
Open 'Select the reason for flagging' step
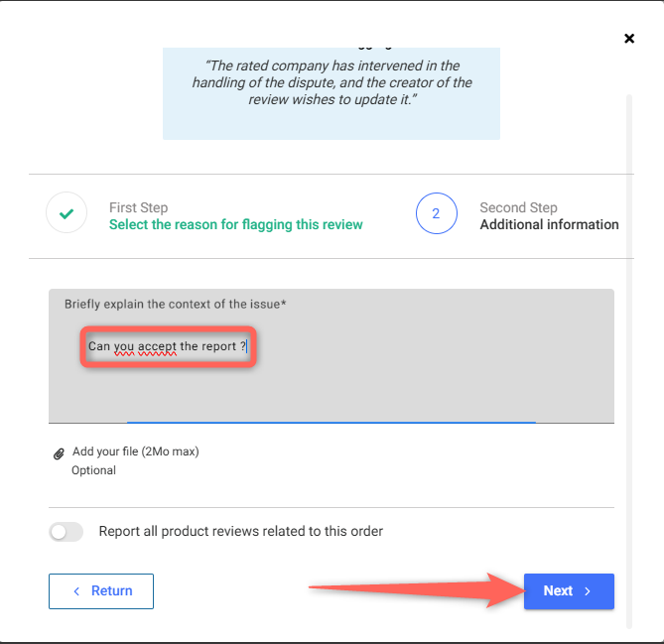(235, 224)
